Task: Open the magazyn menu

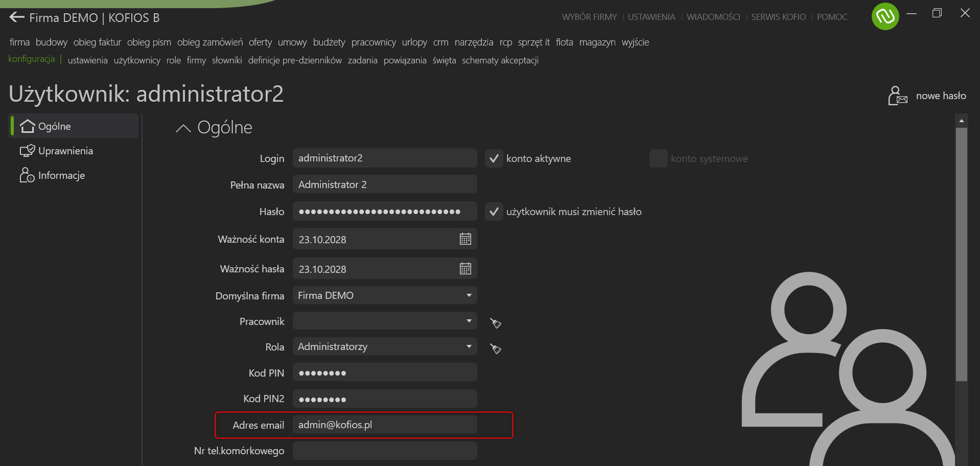Action: tap(597, 42)
